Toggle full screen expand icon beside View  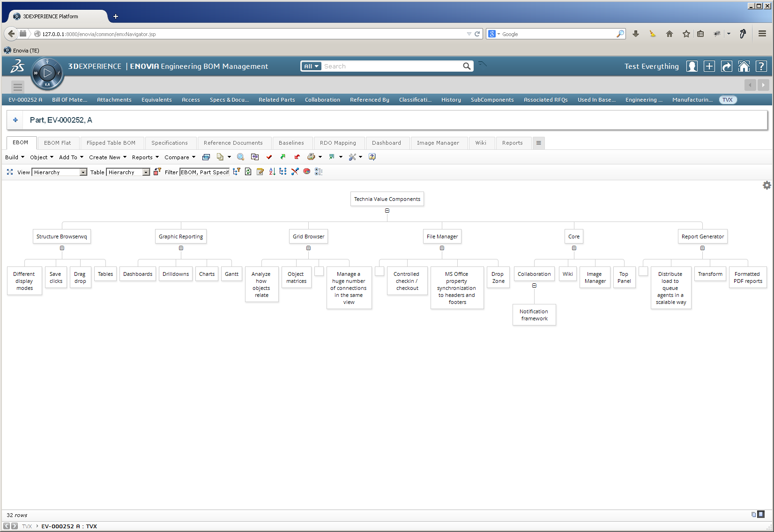pyautogui.click(x=10, y=172)
